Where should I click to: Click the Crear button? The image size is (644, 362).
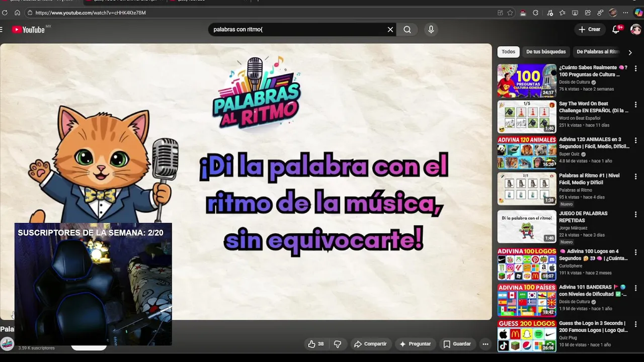(x=589, y=30)
